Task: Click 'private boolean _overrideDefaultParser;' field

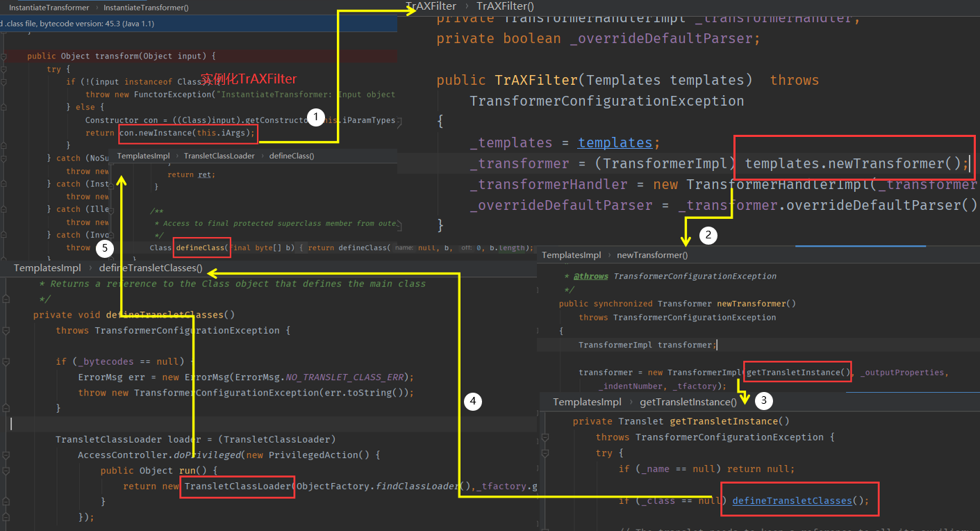Action: pyautogui.click(x=599, y=38)
